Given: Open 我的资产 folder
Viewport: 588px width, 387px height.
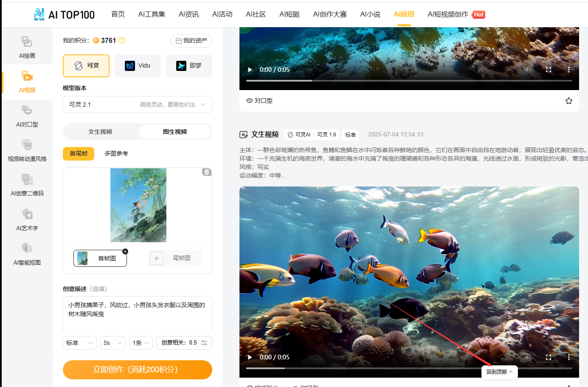Looking at the screenshot, I should [x=191, y=41].
